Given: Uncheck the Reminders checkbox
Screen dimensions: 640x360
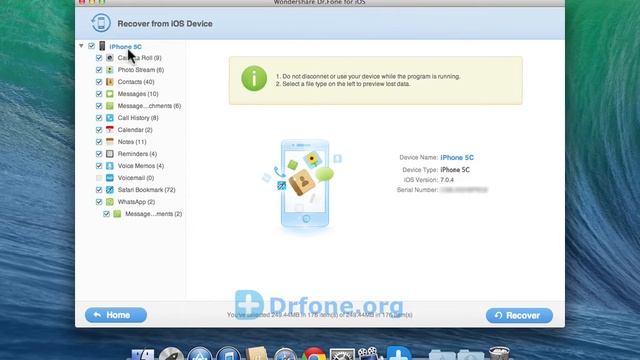Looking at the screenshot, I should point(99,154).
